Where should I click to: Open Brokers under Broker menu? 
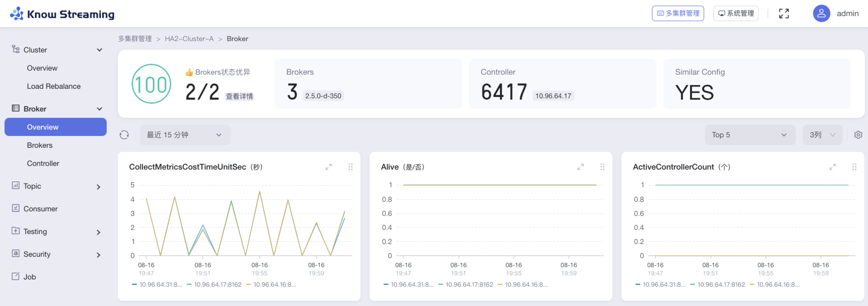40,145
